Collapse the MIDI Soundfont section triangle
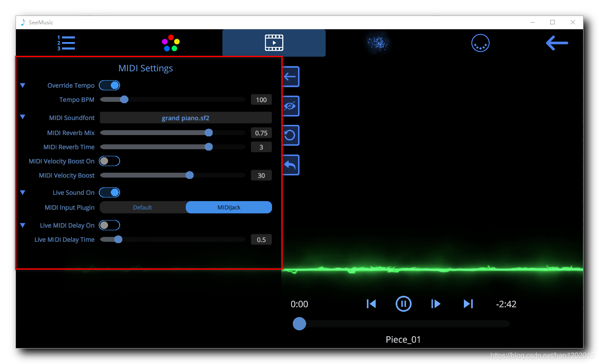 tap(23, 117)
